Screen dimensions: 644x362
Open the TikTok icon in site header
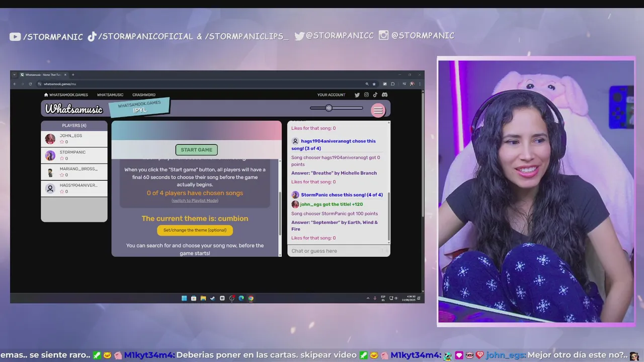375,95
